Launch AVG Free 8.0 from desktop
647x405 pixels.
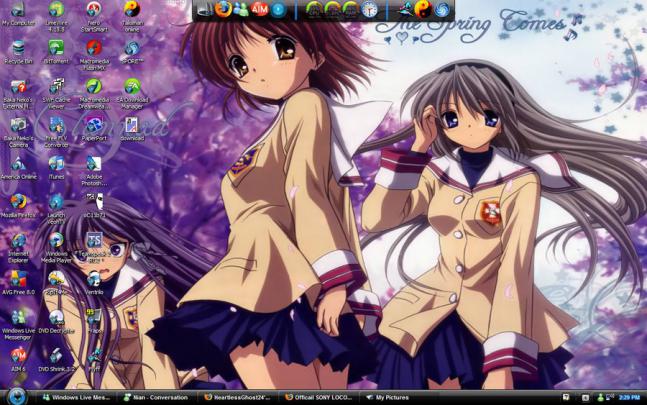coord(18,283)
